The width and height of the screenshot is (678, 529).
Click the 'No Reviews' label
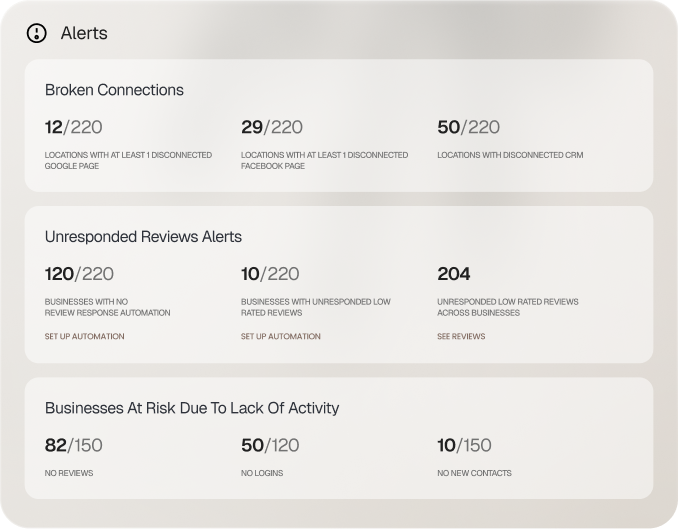69,473
